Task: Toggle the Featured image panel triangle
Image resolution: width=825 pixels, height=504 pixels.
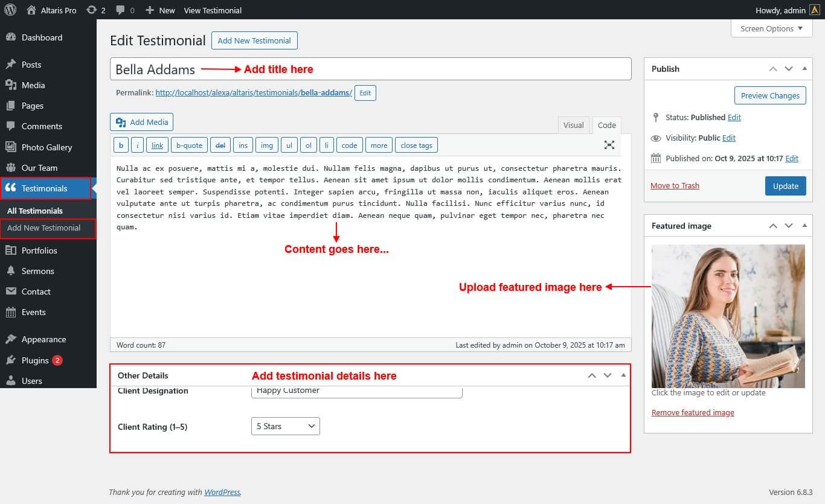Action: [x=804, y=226]
